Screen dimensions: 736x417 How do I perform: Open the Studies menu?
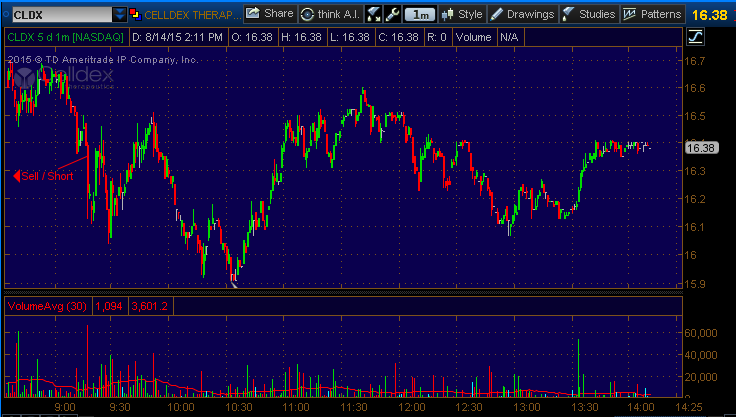(x=590, y=14)
